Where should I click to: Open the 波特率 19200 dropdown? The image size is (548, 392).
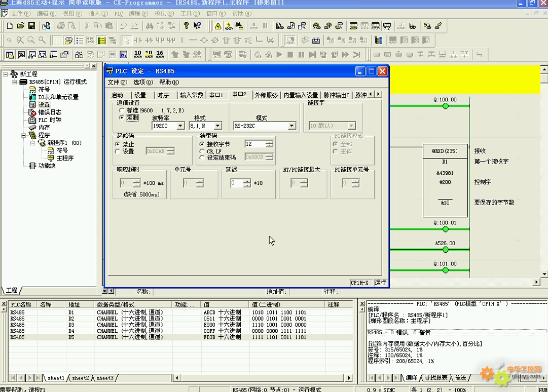coord(180,126)
